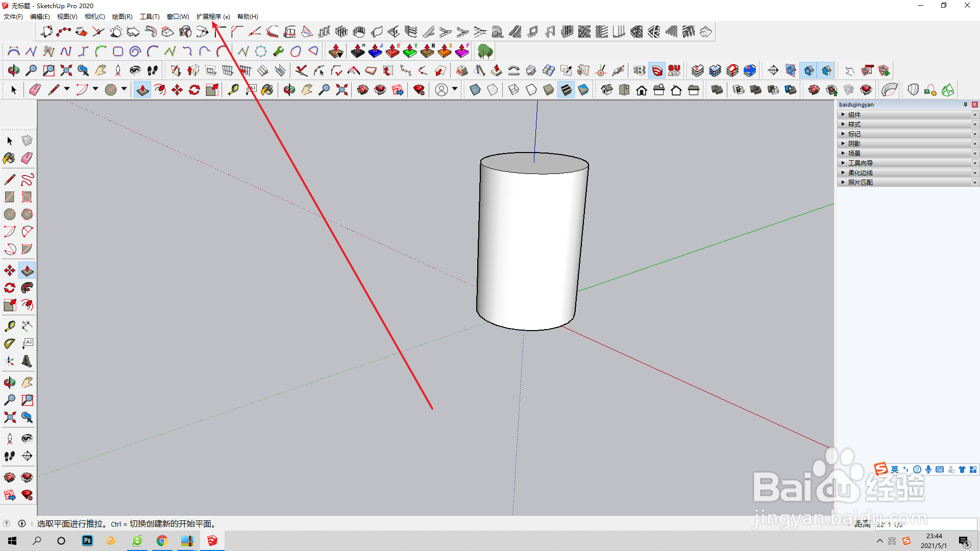
Task: Toggle X-Ray face style
Action: (x=475, y=90)
